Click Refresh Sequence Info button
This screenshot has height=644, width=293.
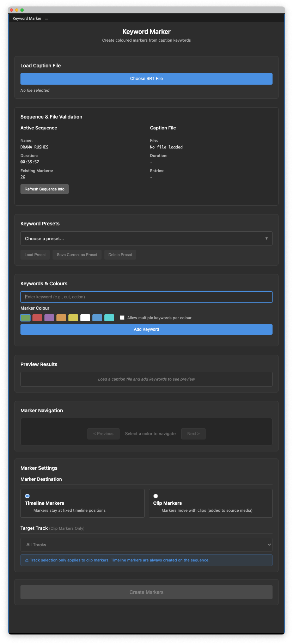[x=44, y=189]
